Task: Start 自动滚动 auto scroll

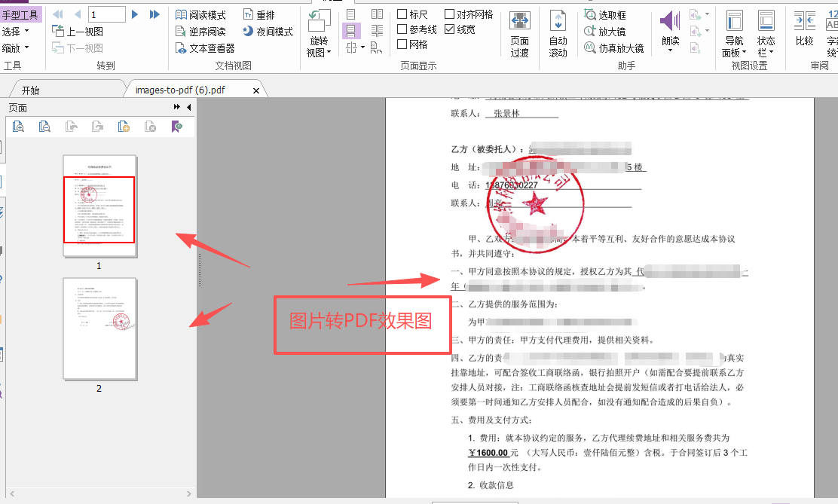Action: point(558,34)
